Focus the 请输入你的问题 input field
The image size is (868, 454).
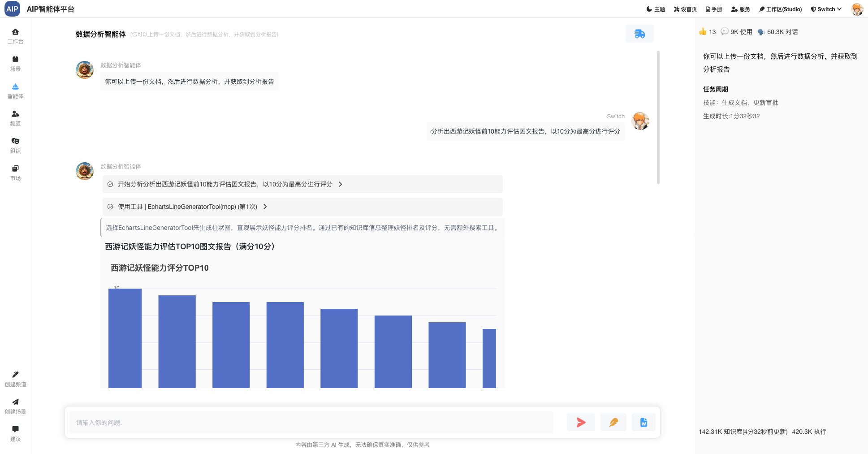click(x=311, y=422)
